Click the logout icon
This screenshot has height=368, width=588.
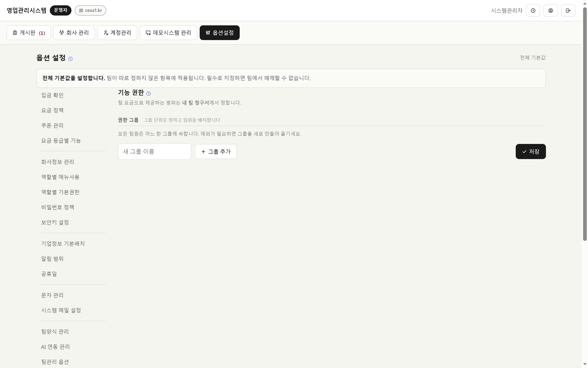click(568, 10)
